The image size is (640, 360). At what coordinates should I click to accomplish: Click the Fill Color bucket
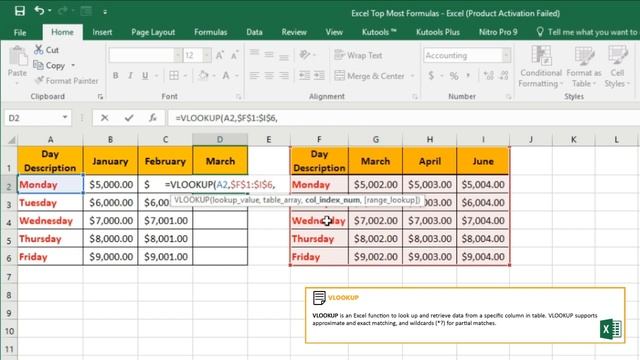[203, 76]
